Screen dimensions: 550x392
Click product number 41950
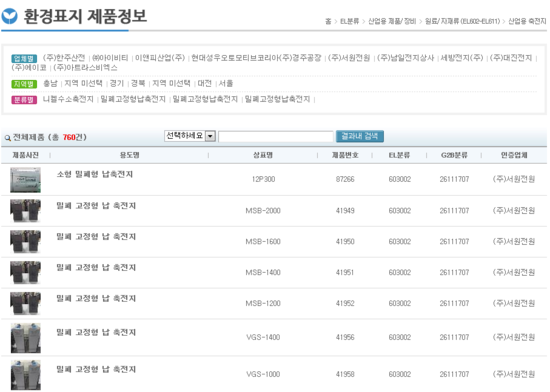345,242
